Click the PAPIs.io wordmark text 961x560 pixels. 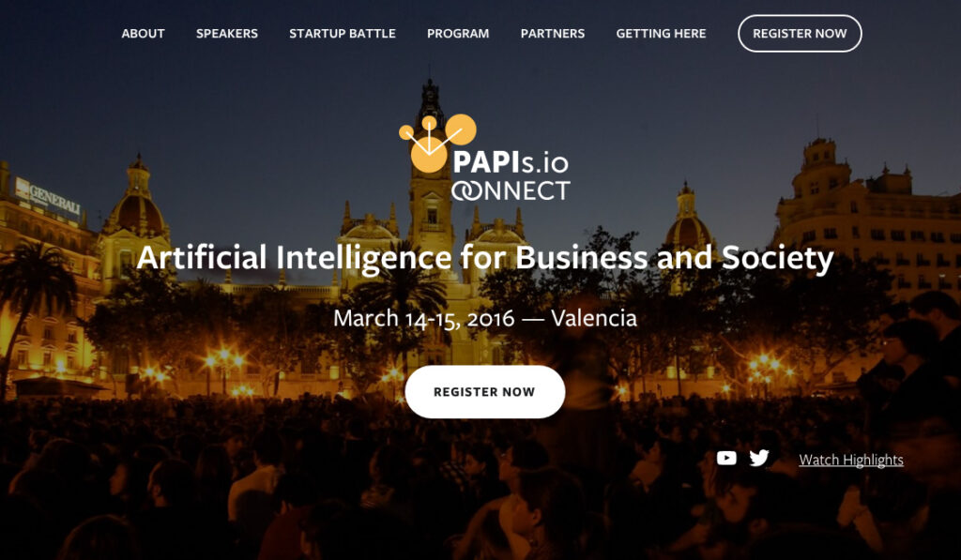511,162
